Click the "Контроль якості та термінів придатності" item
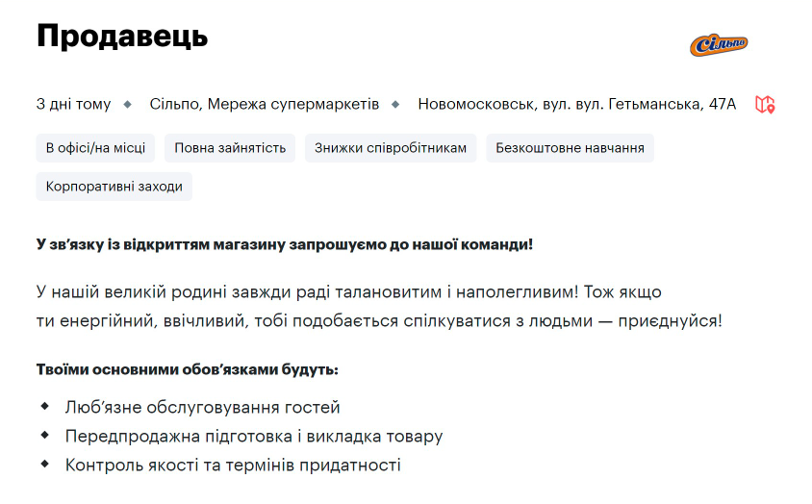 coord(233,466)
